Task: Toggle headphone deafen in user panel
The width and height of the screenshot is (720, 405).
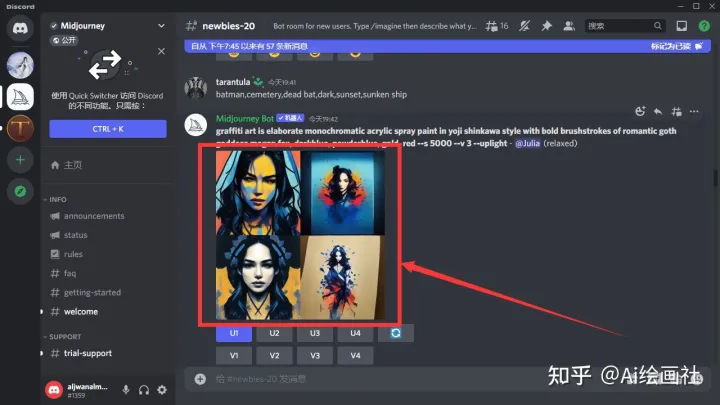Action: (x=144, y=389)
